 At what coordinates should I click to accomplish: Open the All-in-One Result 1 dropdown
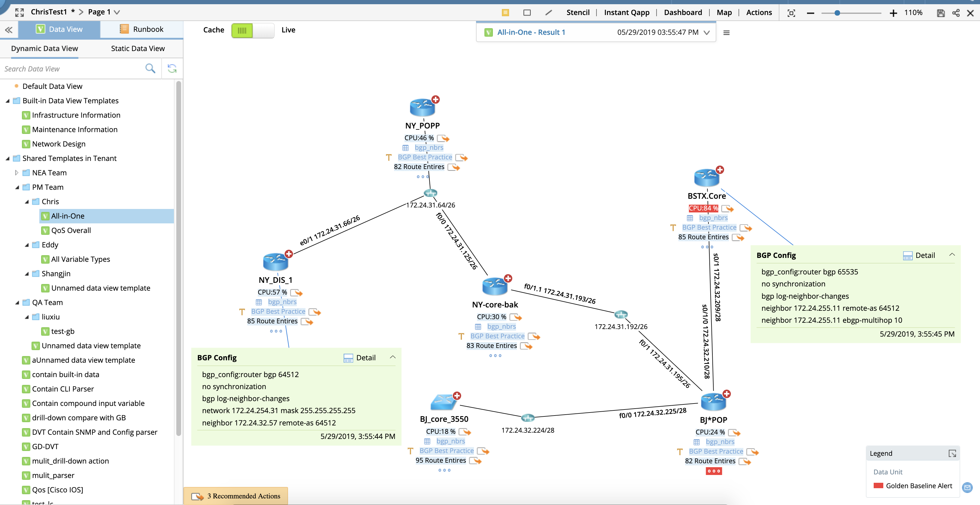click(706, 33)
